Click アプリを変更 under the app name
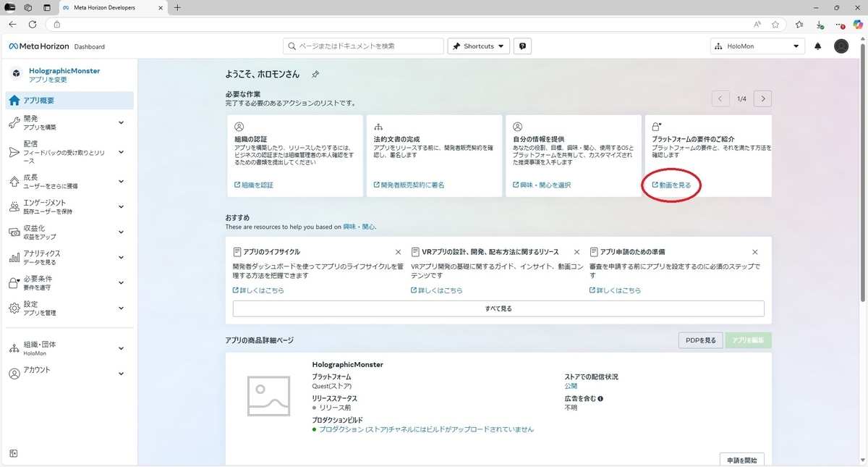 point(48,80)
